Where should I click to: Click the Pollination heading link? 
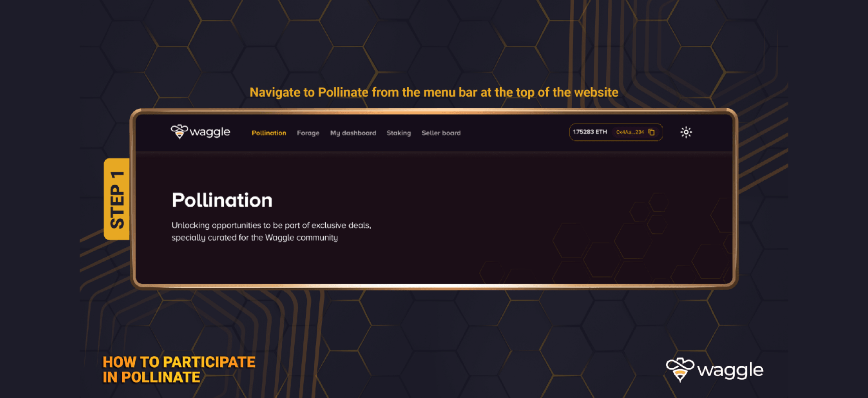(x=222, y=201)
